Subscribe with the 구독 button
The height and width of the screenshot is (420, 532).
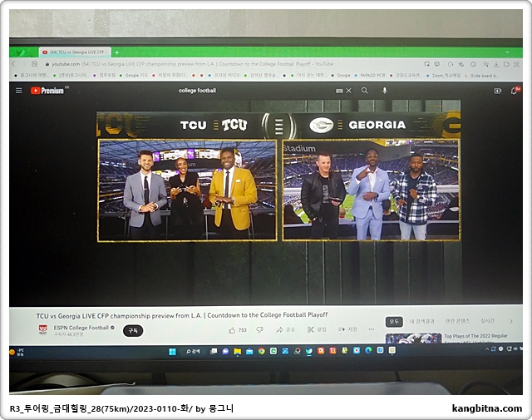(133, 330)
